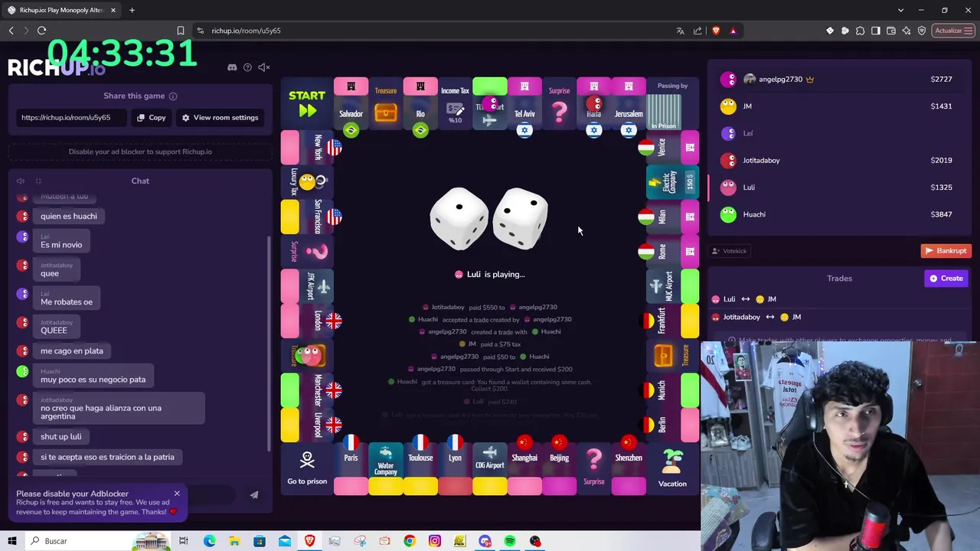Open the translate page icon
980x551 pixels.
(x=680, y=31)
